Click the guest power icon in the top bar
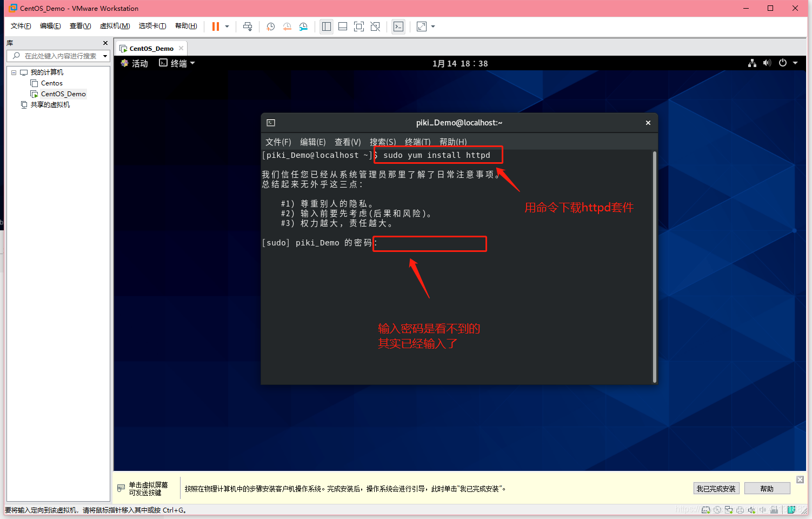 point(782,63)
